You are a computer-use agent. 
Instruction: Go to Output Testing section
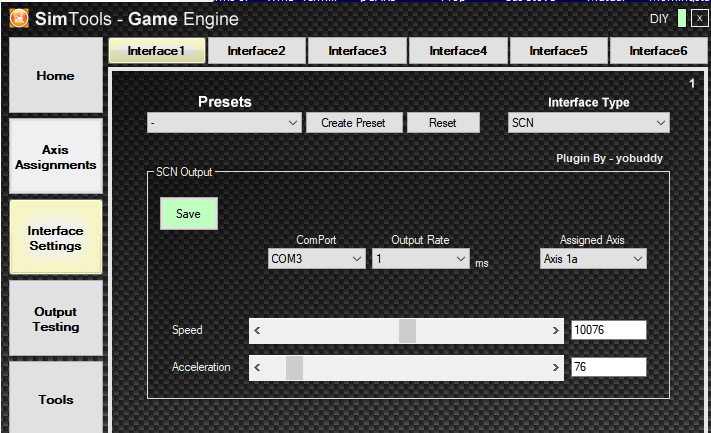56,319
